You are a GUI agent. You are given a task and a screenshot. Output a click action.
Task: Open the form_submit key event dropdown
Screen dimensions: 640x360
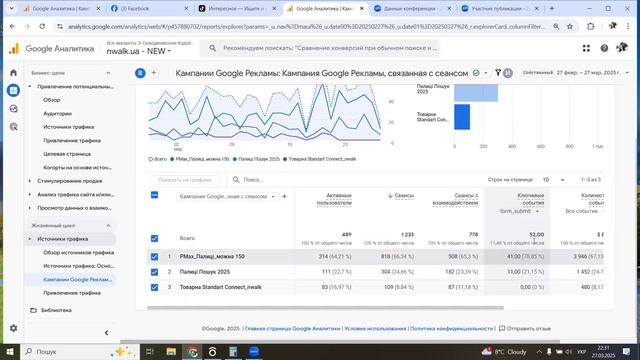(519, 211)
